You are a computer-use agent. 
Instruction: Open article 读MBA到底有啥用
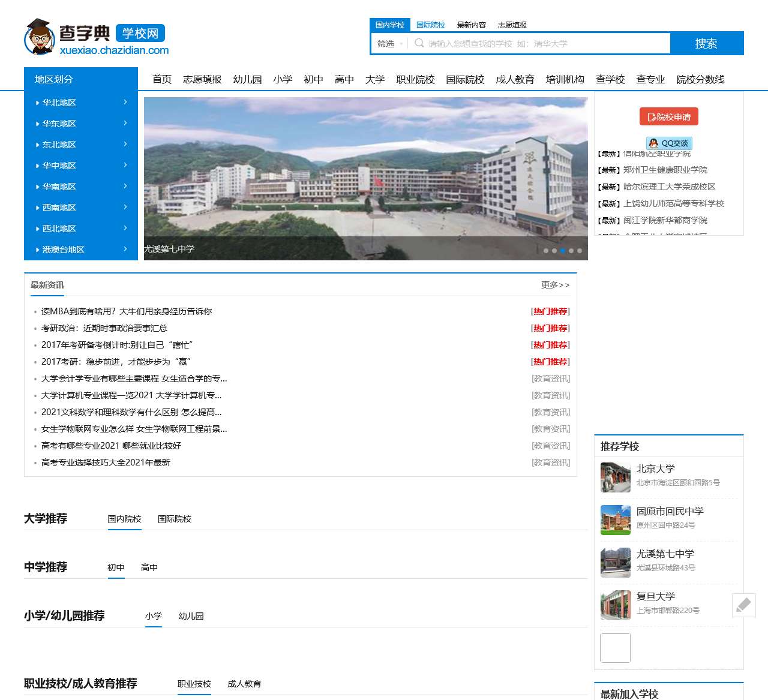(127, 311)
